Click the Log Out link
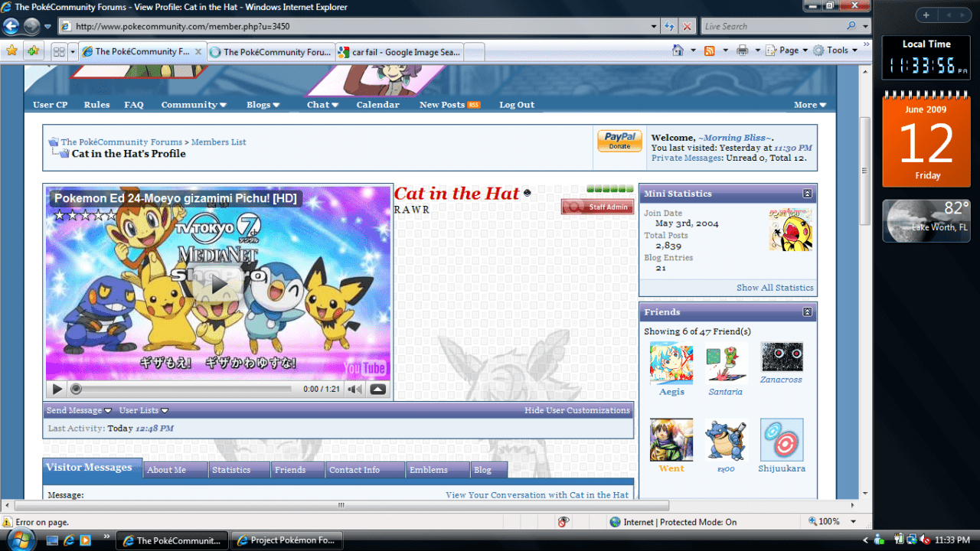980x551 pixels. [x=517, y=105]
